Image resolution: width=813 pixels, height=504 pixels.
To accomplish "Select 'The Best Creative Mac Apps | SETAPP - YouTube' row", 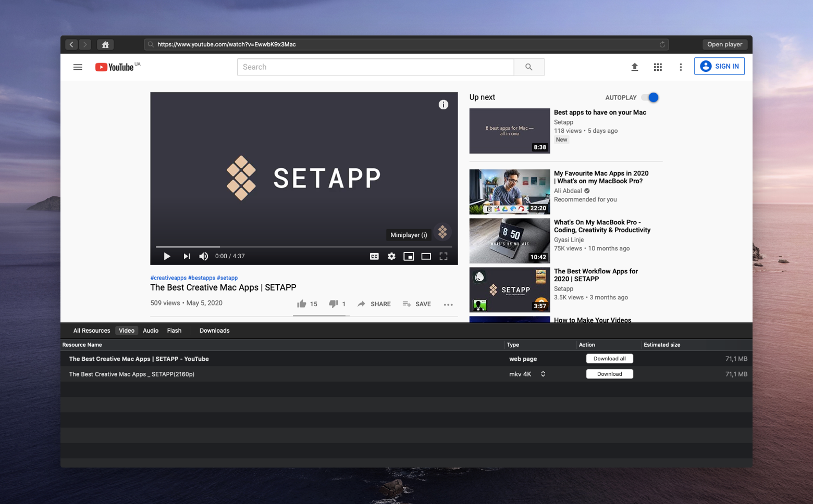I will point(406,359).
